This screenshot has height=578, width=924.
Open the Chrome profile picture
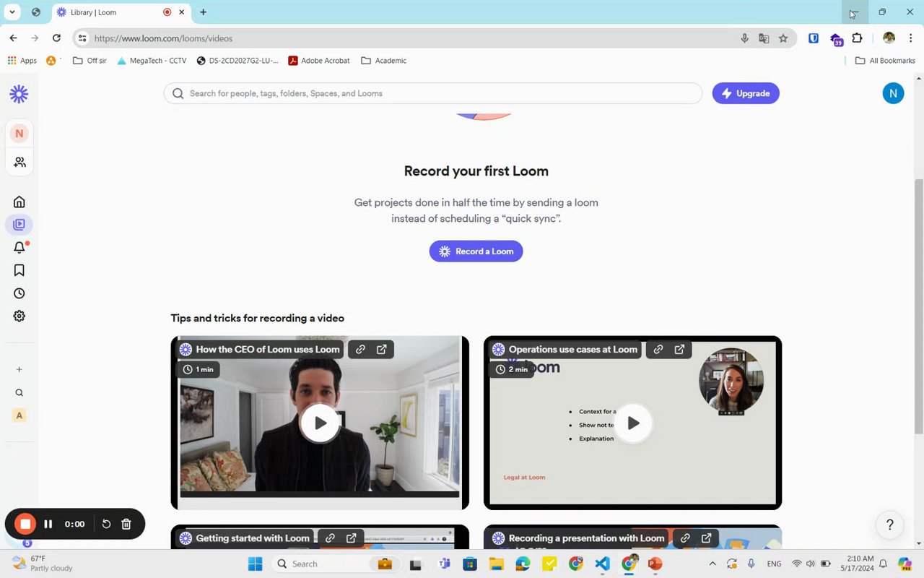(889, 38)
